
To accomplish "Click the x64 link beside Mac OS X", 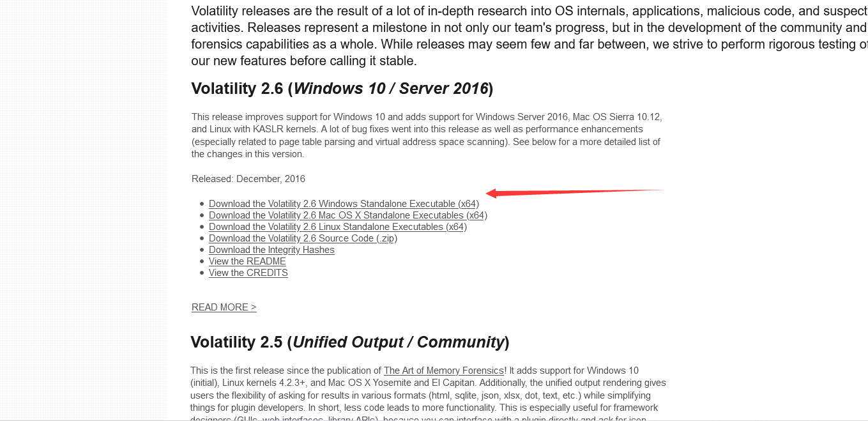I will click(476, 215).
